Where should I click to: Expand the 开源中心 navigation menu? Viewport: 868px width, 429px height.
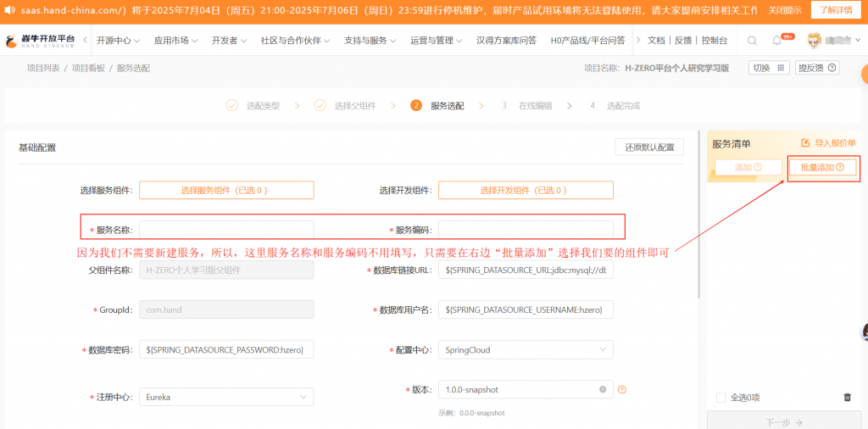coord(118,41)
